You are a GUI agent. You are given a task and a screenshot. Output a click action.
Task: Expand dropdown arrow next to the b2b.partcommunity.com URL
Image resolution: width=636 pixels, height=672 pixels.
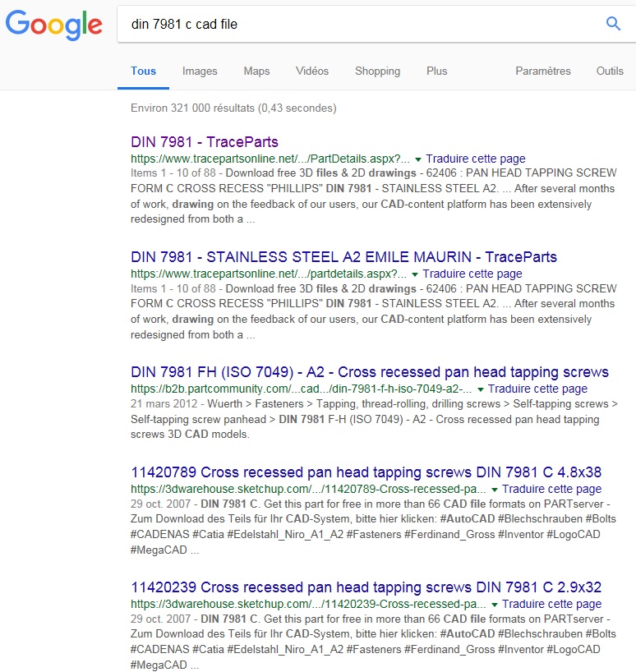point(481,389)
